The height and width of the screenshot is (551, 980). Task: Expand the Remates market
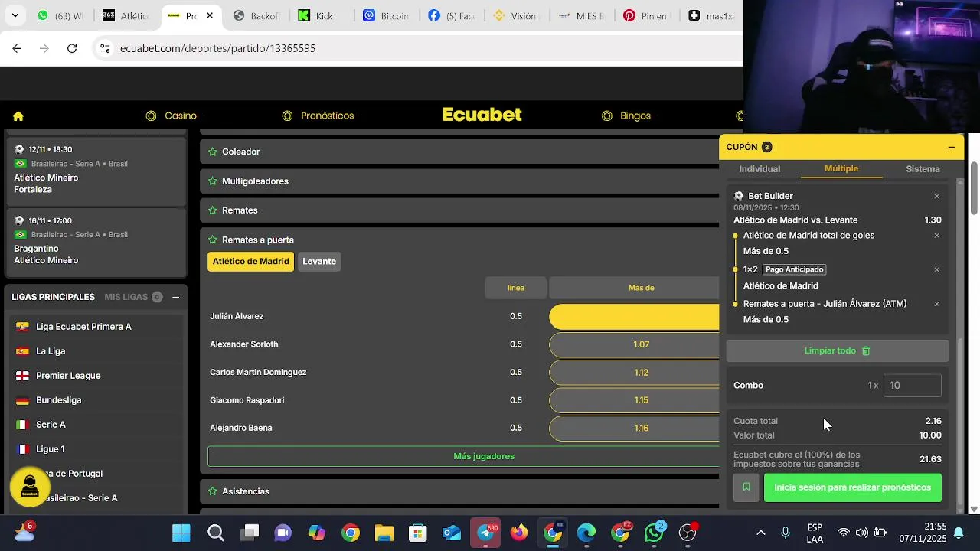tap(459, 210)
